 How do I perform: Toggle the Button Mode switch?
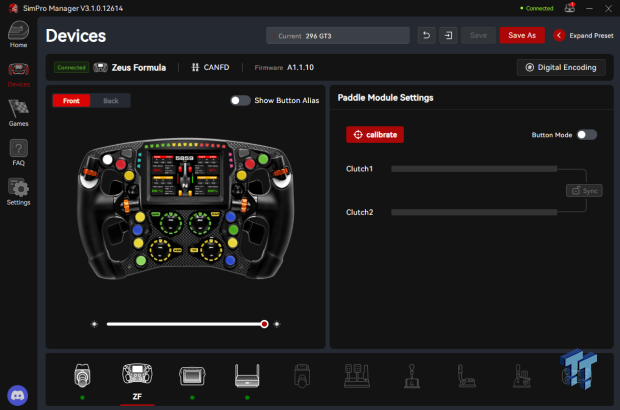pos(587,135)
